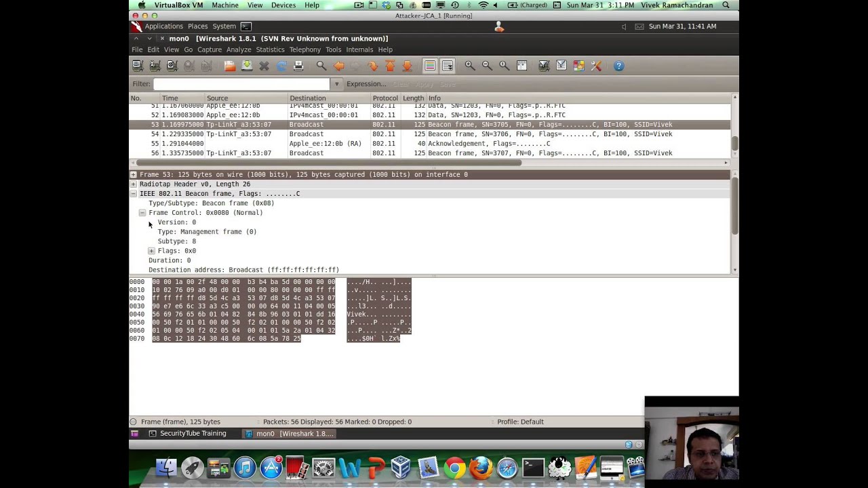The height and width of the screenshot is (488, 868).
Task: Jump to the first packet icon
Action: click(390, 66)
